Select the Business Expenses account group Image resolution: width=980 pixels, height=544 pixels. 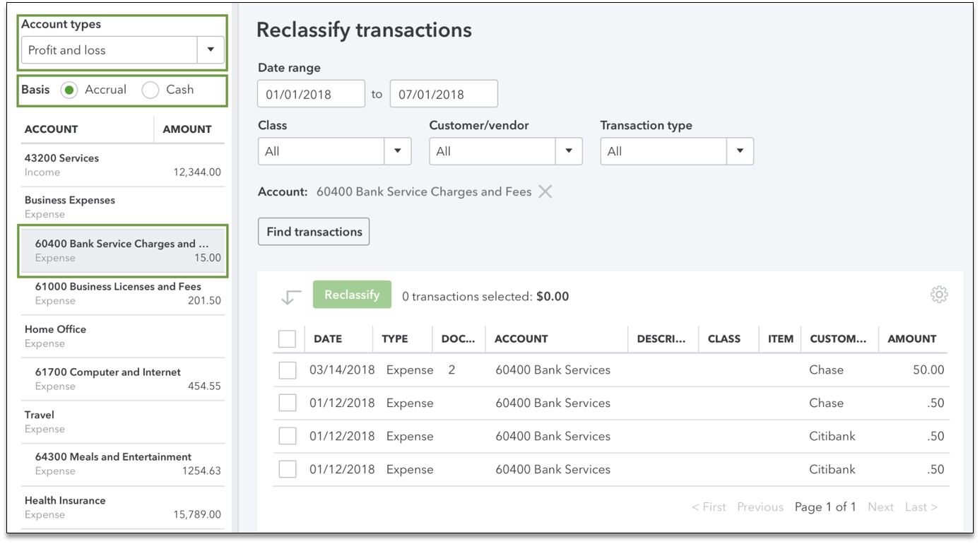(123, 207)
